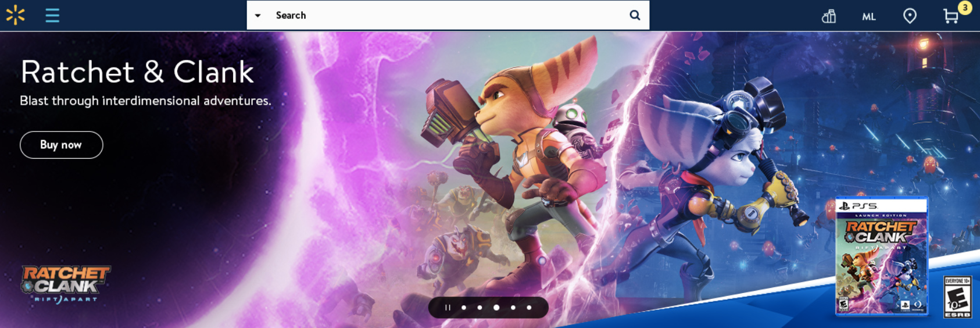Go to fifth carousel slide dot
This screenshot has width=980, height=328.
(x=529, y=308)
